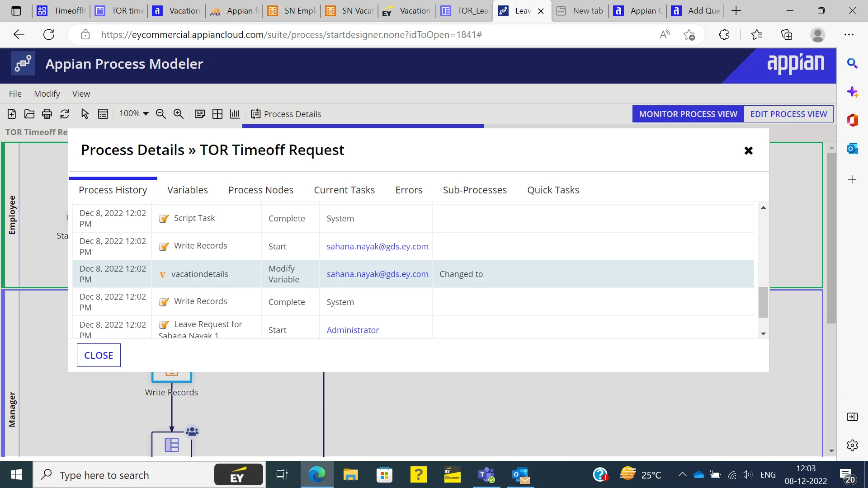Screen dimensions: 868x488
Task: Click the CLOSE button in dialog
Action: click(99, 355)
